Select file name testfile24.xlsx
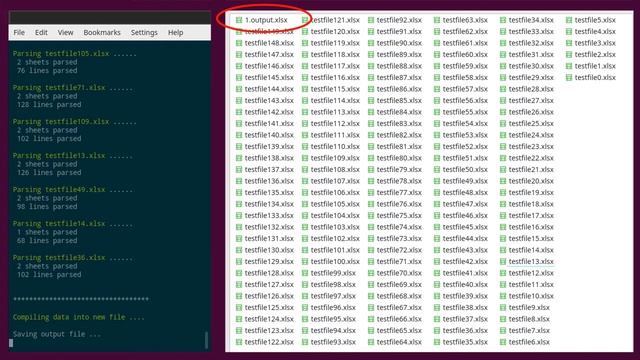Screen dimensions: 640x360 coord(531,135)
